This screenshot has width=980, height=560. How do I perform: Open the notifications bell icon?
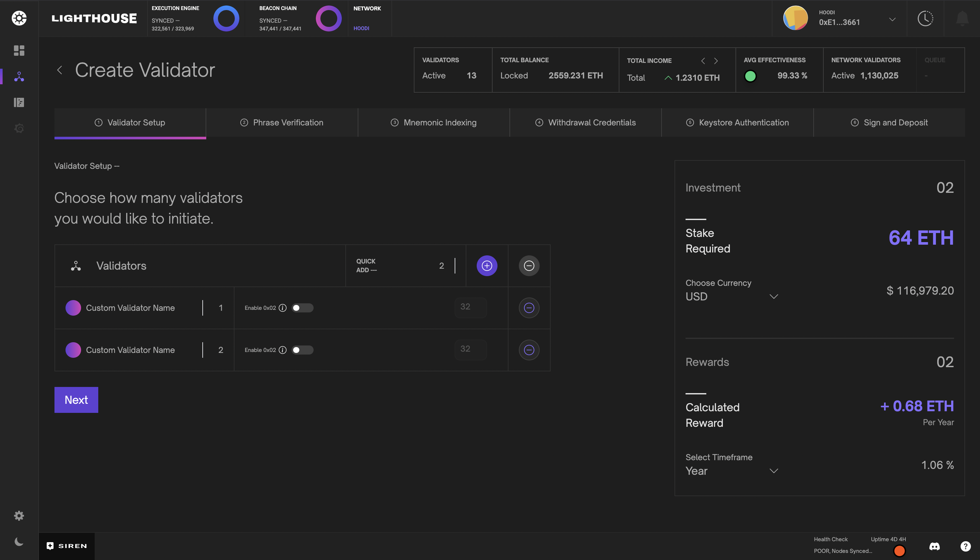click(x=962, y=18)
